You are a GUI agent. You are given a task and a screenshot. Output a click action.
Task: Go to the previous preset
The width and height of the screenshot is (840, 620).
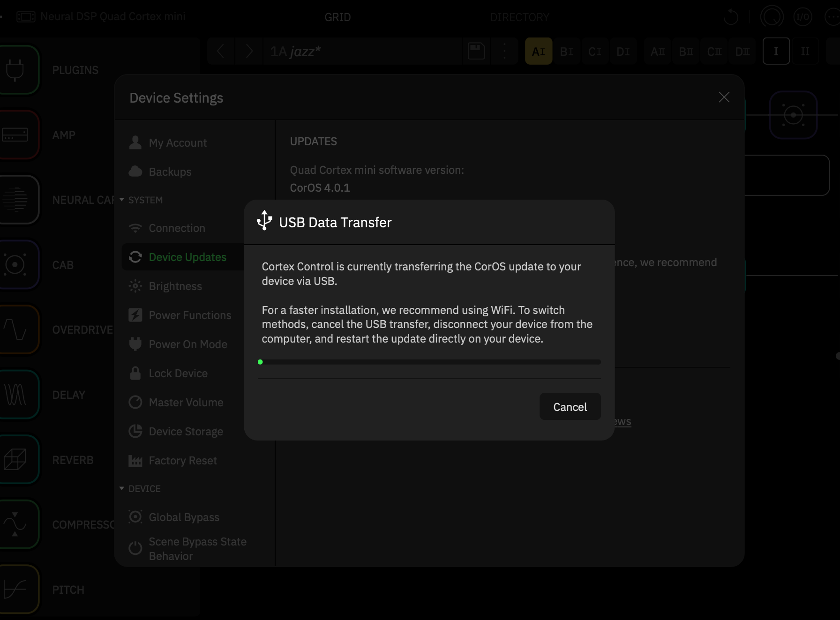221,51
